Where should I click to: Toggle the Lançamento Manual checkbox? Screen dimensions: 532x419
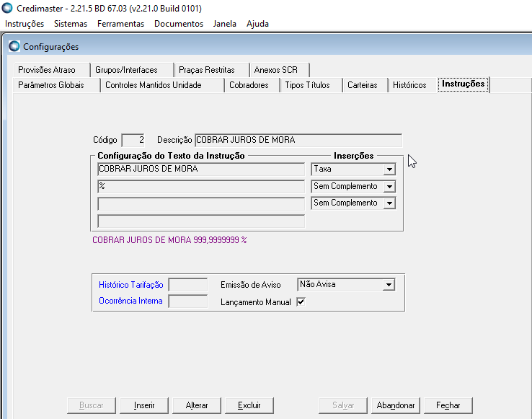point(301,301)
